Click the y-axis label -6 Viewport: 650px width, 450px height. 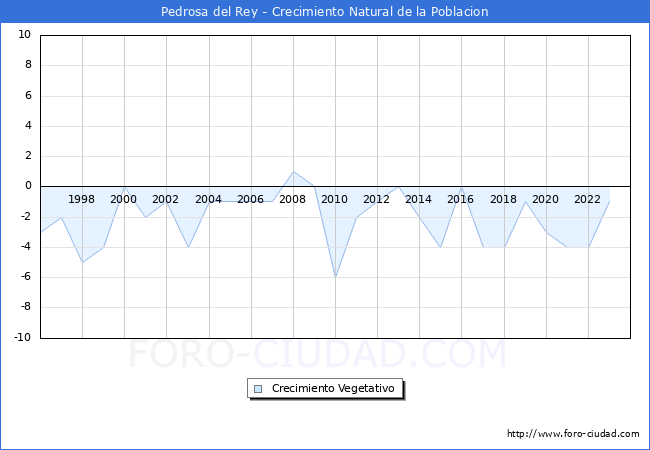(24, 277)
